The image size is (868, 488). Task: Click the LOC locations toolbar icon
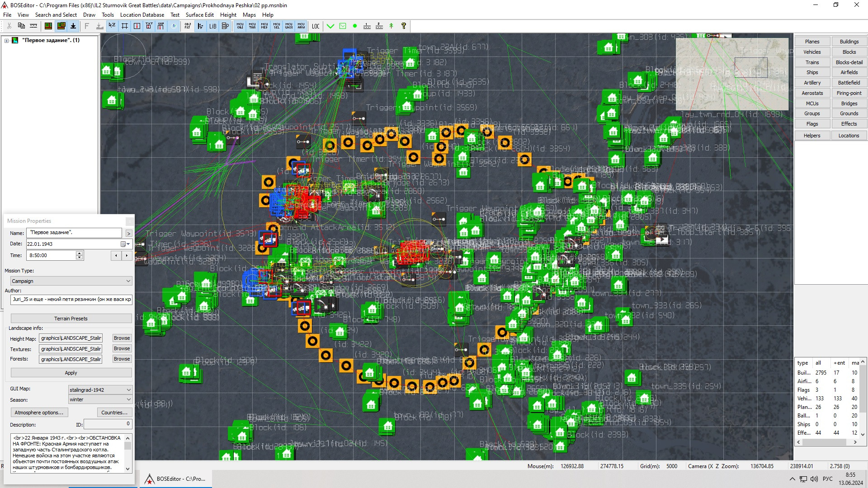[x=316, y=26]
